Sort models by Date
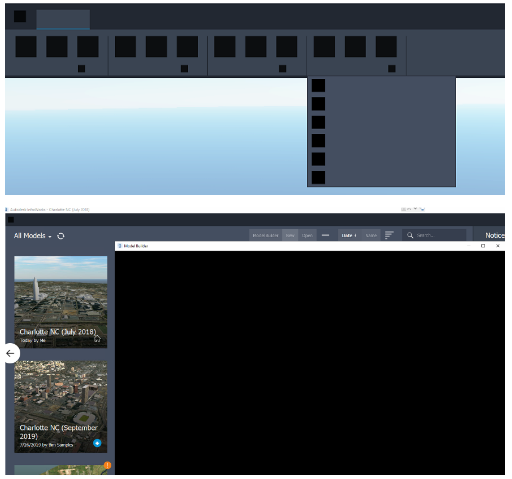512x479 pixels. click(349, 235)
